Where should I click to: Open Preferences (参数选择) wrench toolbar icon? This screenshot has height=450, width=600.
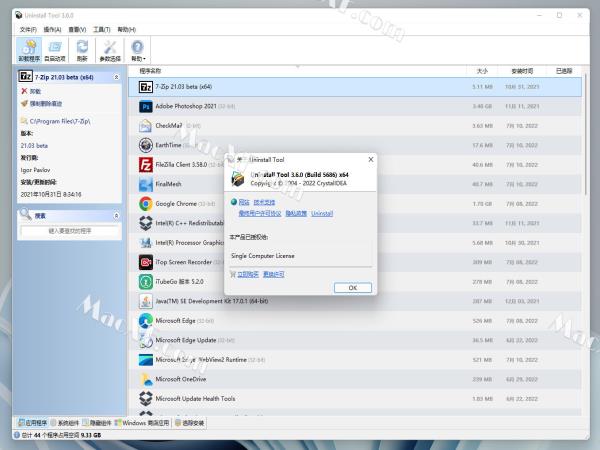click(110, 51)
